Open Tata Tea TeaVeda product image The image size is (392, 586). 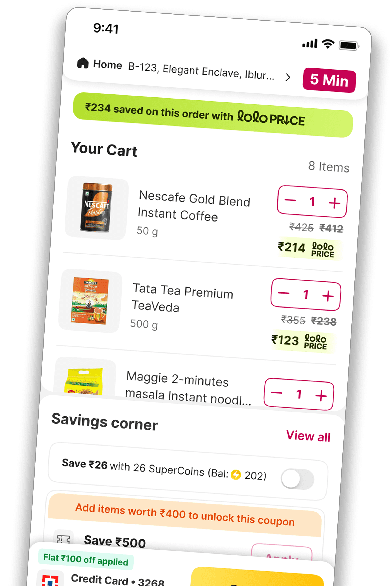click(90, 301)
